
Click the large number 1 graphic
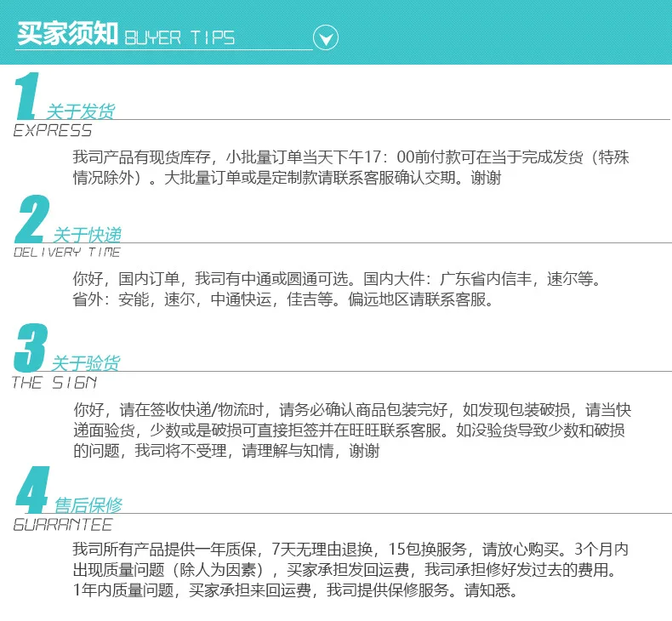tap(27, 96)
